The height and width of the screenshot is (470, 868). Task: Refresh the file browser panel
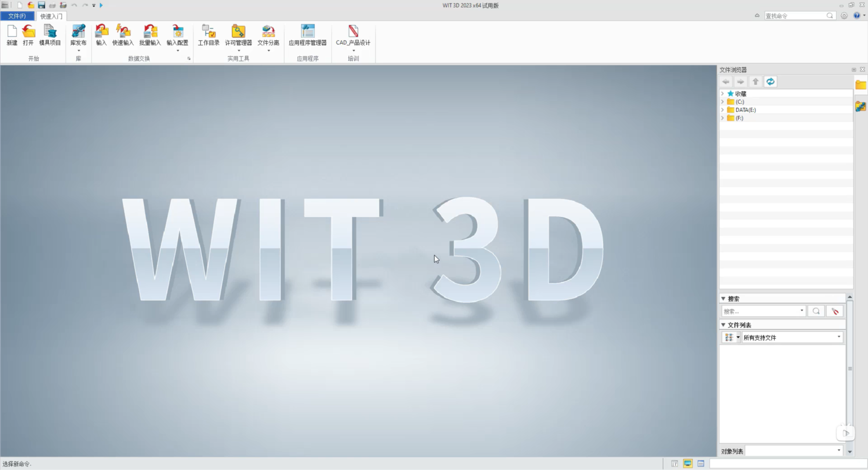coord(770,81)
